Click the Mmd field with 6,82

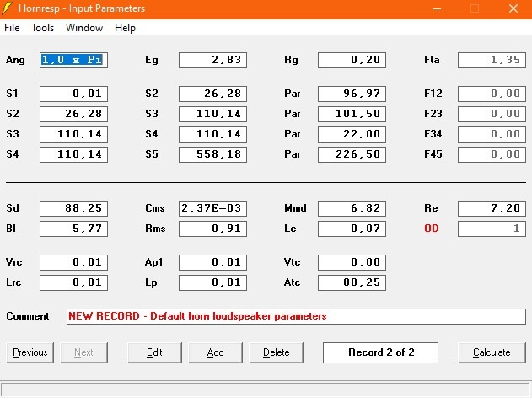click(x=352, y=208)
